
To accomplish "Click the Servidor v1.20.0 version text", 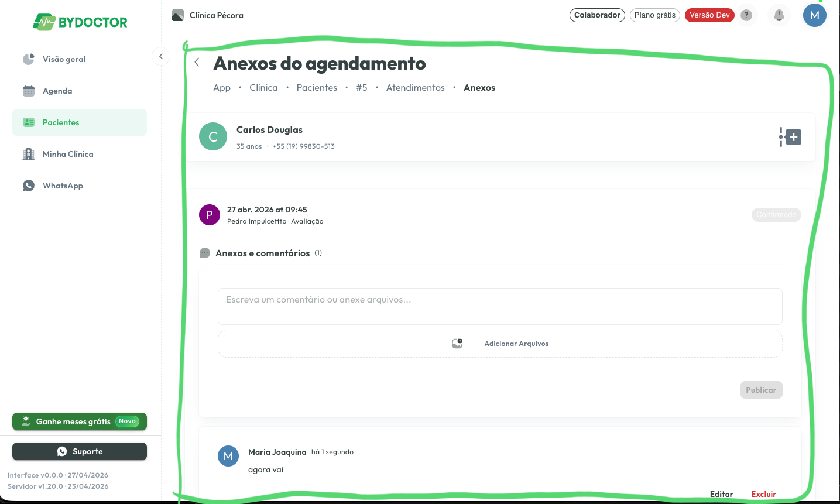I will click(58, 486).
